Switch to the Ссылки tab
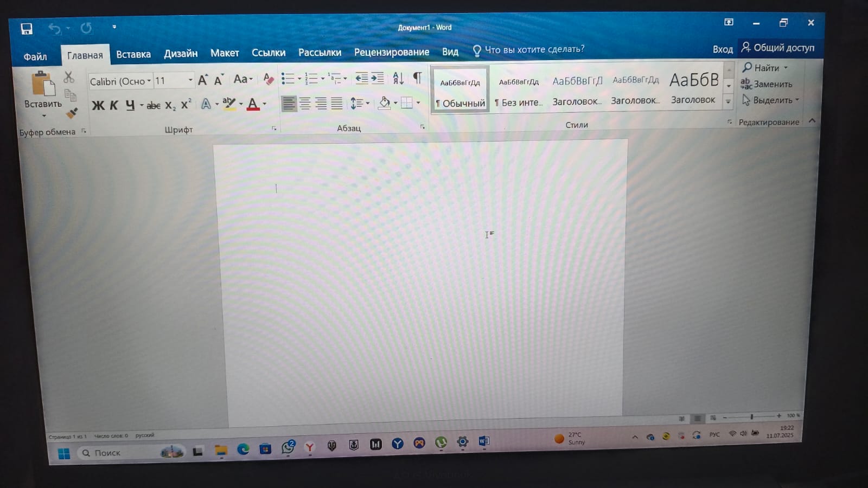The height and width of the screenshot is (488, 868). 269,53
